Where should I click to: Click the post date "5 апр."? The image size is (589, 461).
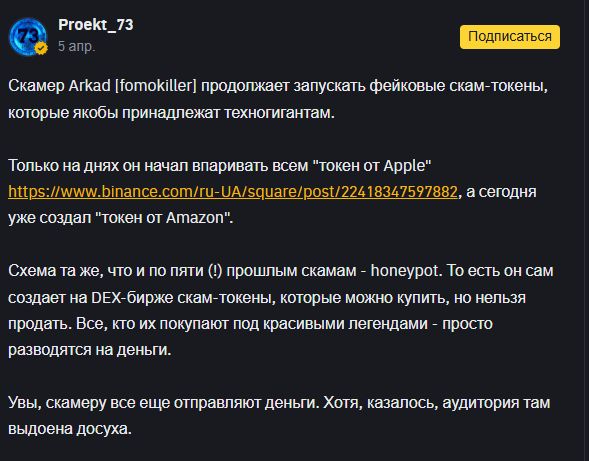pyautogui.click(x=77, y=46)
